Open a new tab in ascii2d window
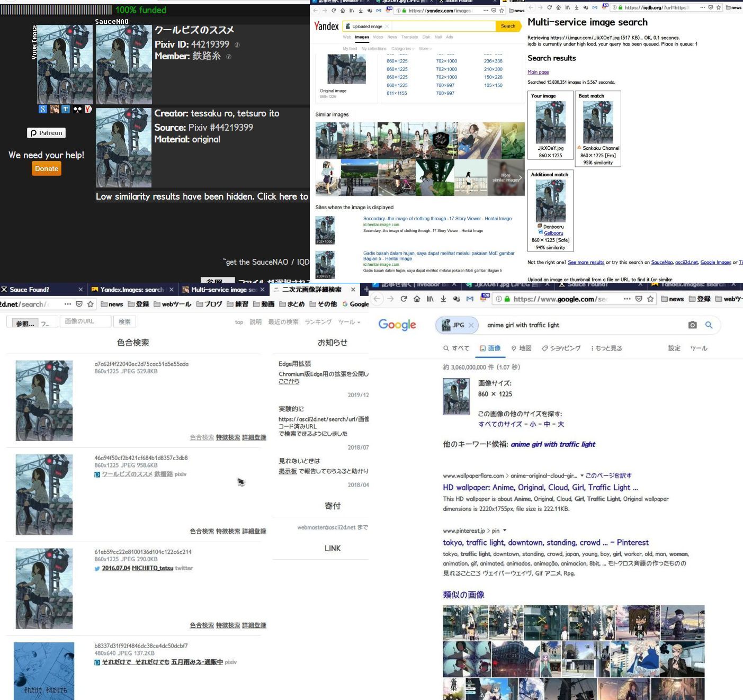 pos(365,289)
